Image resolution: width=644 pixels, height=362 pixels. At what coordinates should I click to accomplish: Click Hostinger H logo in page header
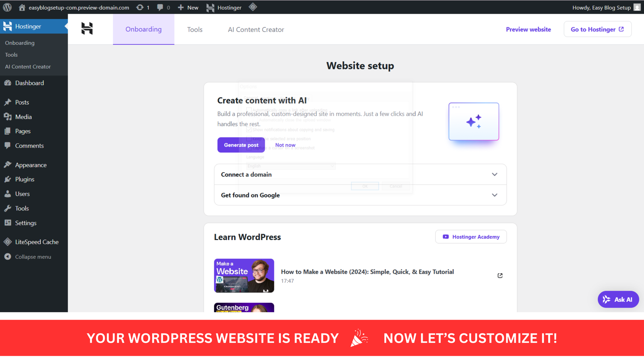pos(87,29)
